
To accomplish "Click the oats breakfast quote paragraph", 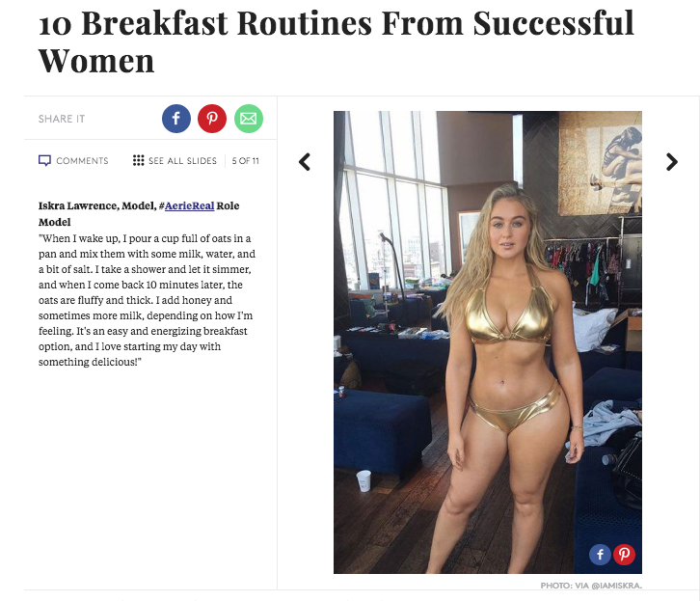I will pyautogui.click(x=147, y=300).
